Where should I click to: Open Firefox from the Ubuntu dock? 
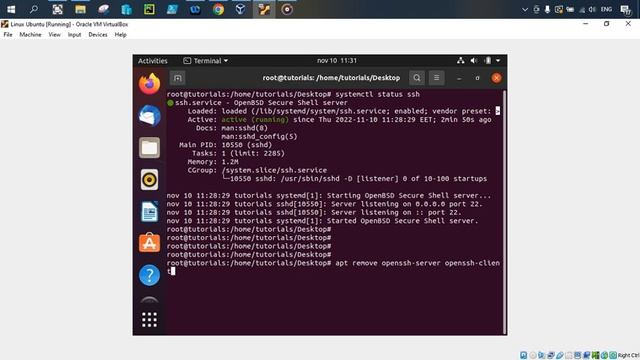pyautogui.click(x=149, y=84)
